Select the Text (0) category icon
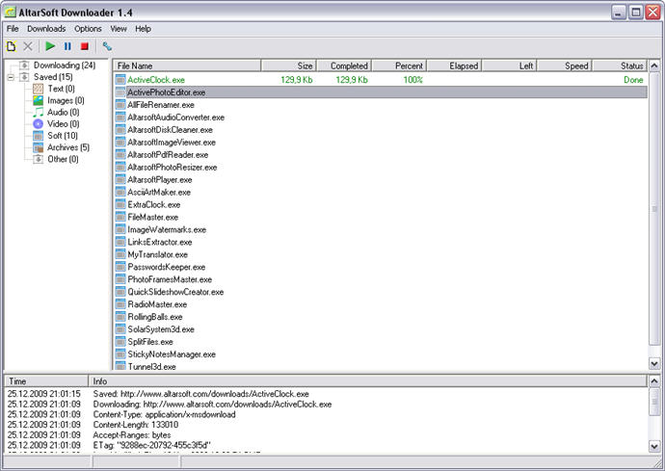Screen dimensions: 665x471 (x=38, y=89)
